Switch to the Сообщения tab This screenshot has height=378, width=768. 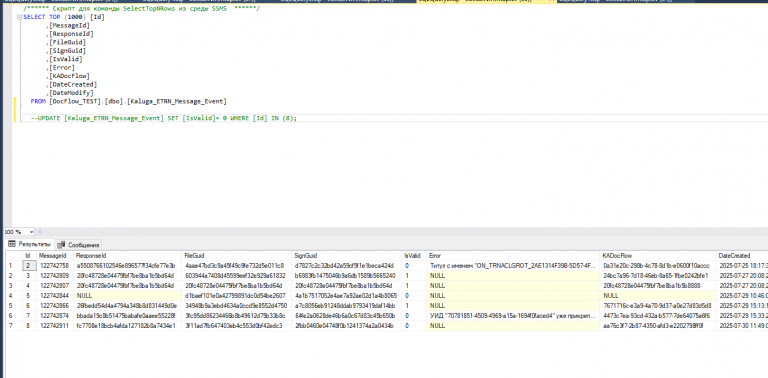78,245
